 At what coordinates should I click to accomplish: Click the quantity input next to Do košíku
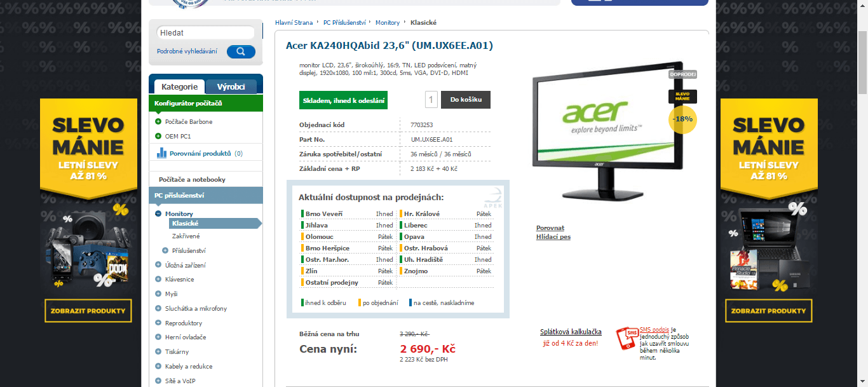tap(431, 100)
